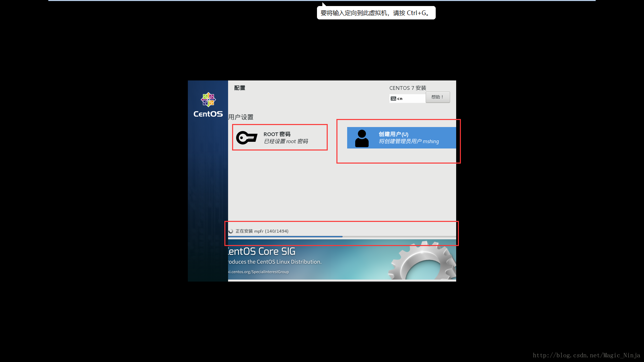Click the keyboard layout icon beside cn
644x362 pixels.
[393, 99]
